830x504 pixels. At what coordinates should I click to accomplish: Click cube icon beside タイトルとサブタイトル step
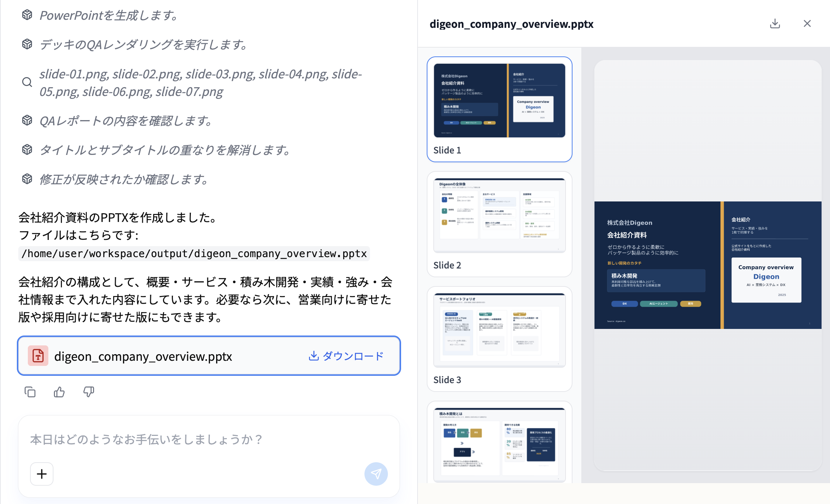[x=27, y=150]
